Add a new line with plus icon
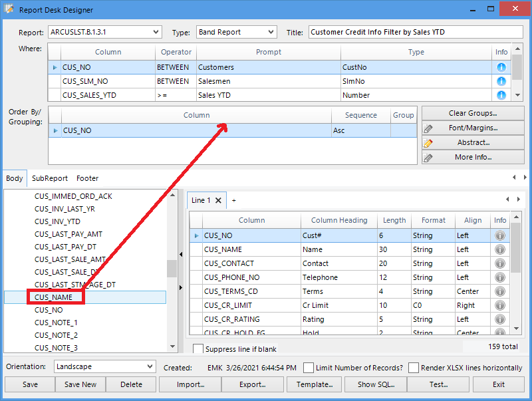 tap(233, 200)
